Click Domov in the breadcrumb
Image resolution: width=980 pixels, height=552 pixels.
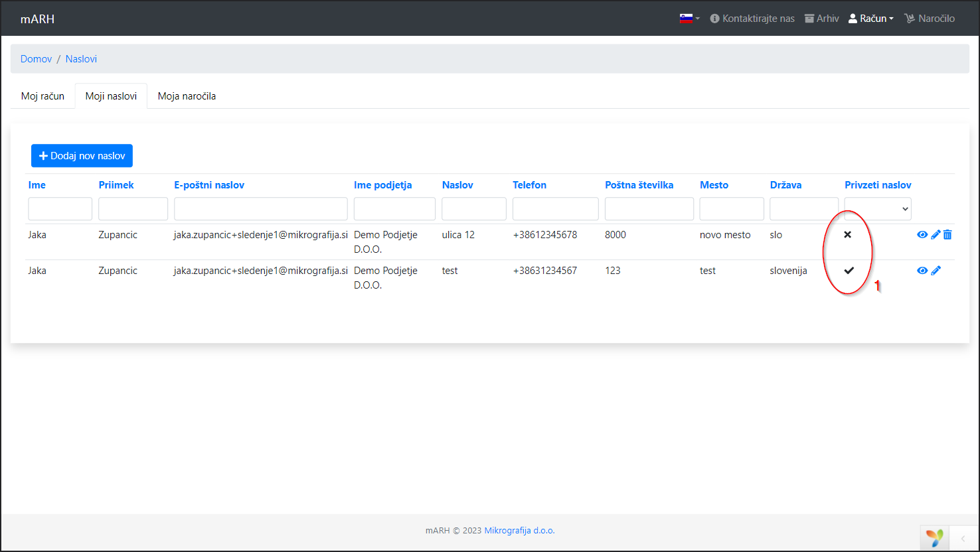(x=36, y=59)
